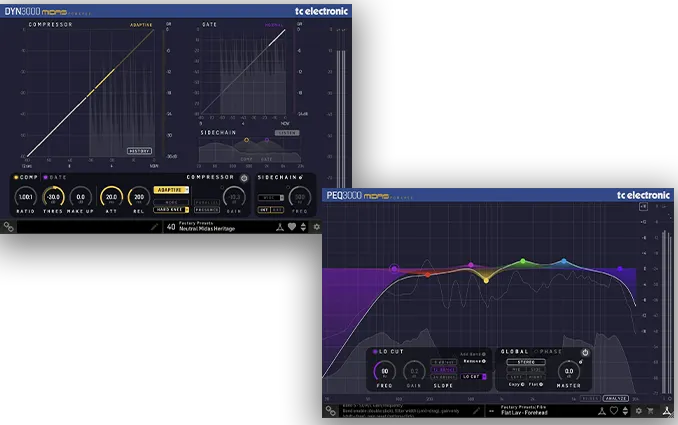
Task: Click the yellow EQ band node
Action: (x=486, y=281)
